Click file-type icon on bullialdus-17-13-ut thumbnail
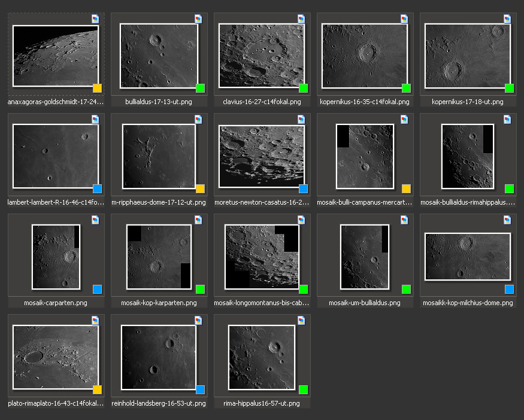The width and height of the screenshot is (524, 420). pos(198,19)
